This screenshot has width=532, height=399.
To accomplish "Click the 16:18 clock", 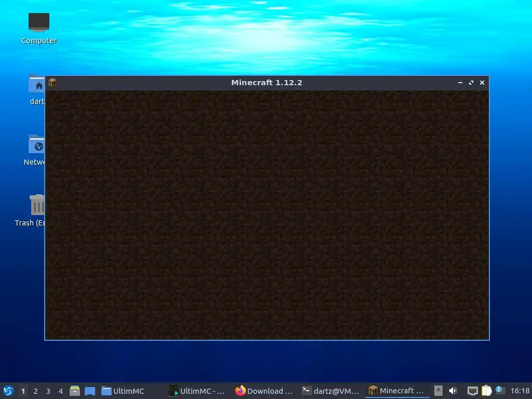I will click(520, 391).
